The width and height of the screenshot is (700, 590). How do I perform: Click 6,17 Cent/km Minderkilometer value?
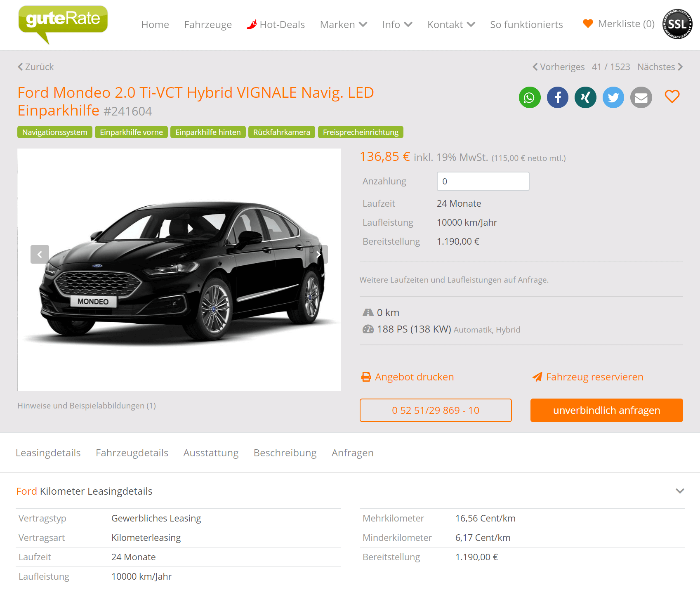tap(483, 538)
